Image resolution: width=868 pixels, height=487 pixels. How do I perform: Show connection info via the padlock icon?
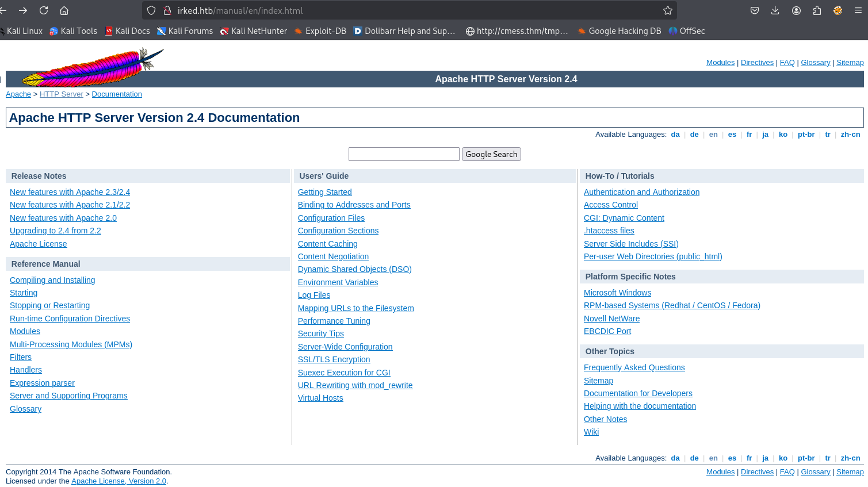(x=167, y=10)
